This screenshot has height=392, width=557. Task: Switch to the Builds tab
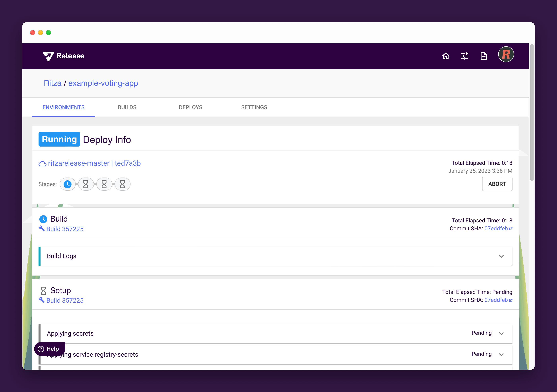coord(127,107)
